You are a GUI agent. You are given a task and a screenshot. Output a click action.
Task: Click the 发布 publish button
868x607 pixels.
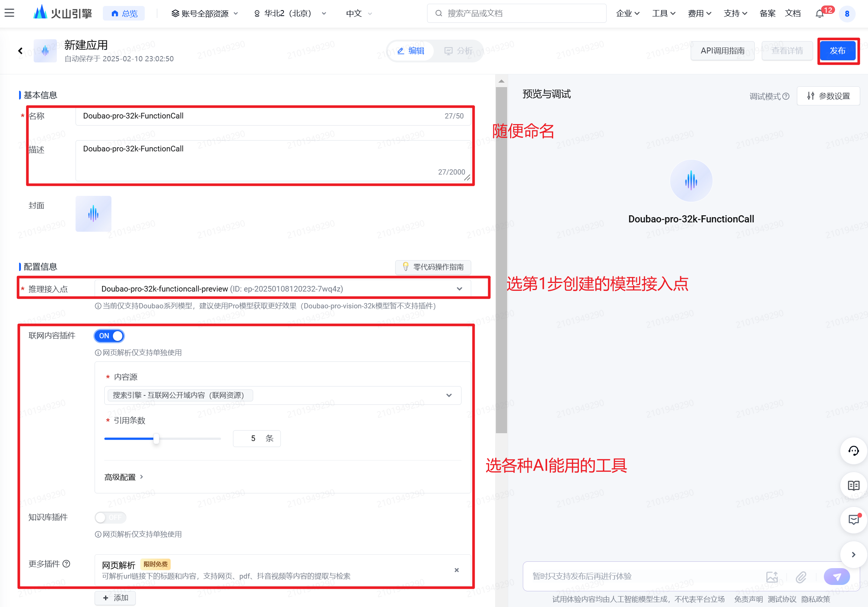tap(837, 50)
